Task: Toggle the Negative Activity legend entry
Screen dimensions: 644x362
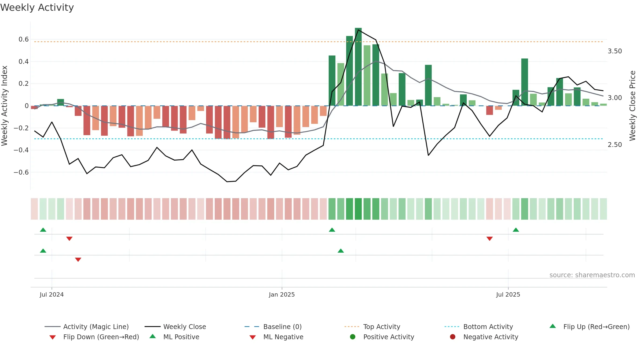Action: [484, 337]
